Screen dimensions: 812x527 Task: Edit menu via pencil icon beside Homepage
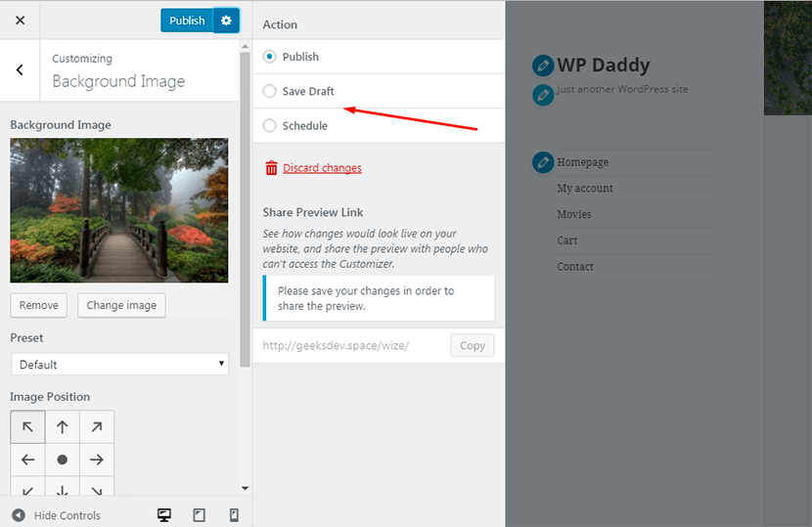click(543, 162)
